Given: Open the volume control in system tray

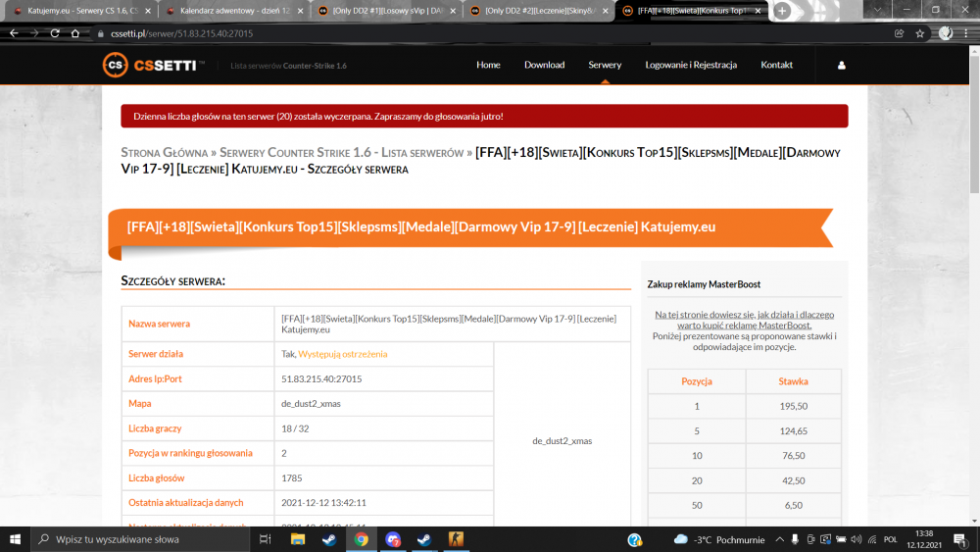Looking at the screenshot, I should click(x=857, y=539).
